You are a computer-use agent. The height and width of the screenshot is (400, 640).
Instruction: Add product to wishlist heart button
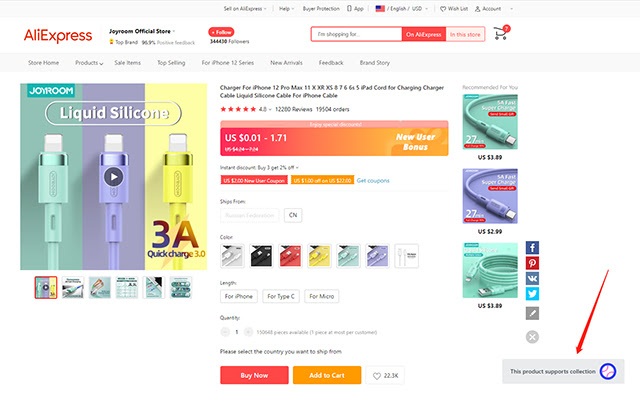pos(385,375)
